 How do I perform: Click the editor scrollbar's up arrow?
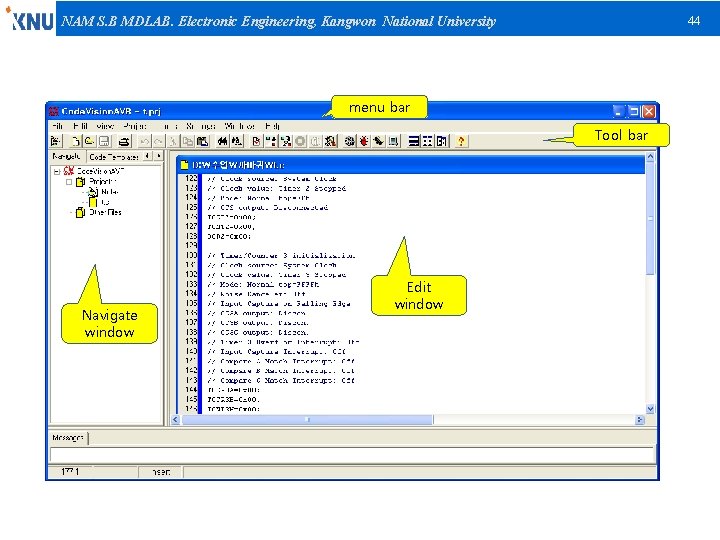click(650, 157)
